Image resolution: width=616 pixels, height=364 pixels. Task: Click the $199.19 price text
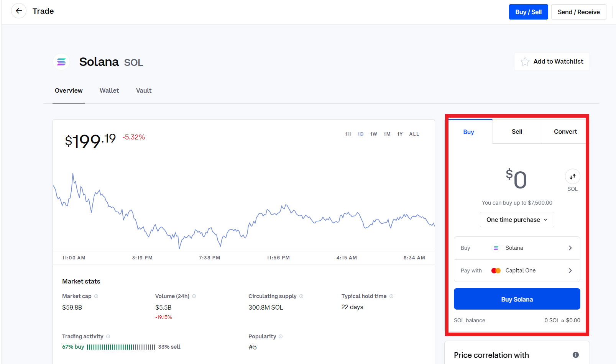point(90,141)
